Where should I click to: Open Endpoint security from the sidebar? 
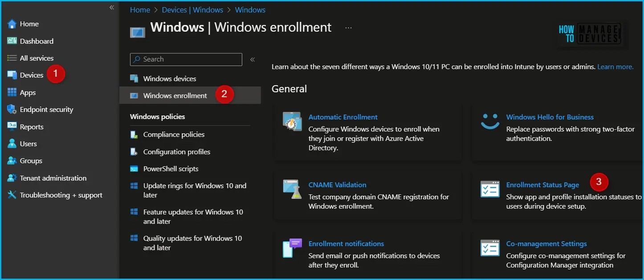(47, 109)
